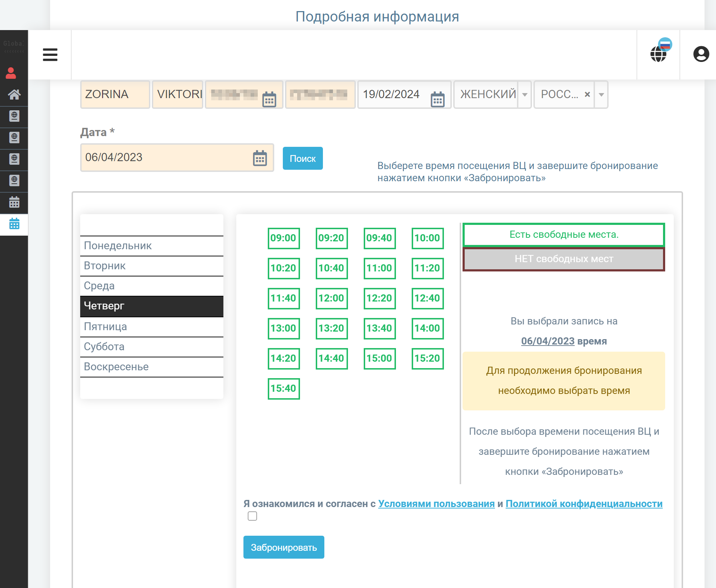Choose the 12:40 time slot
The width and height of the screenshot is (716, 588).
tap(427, 298)
